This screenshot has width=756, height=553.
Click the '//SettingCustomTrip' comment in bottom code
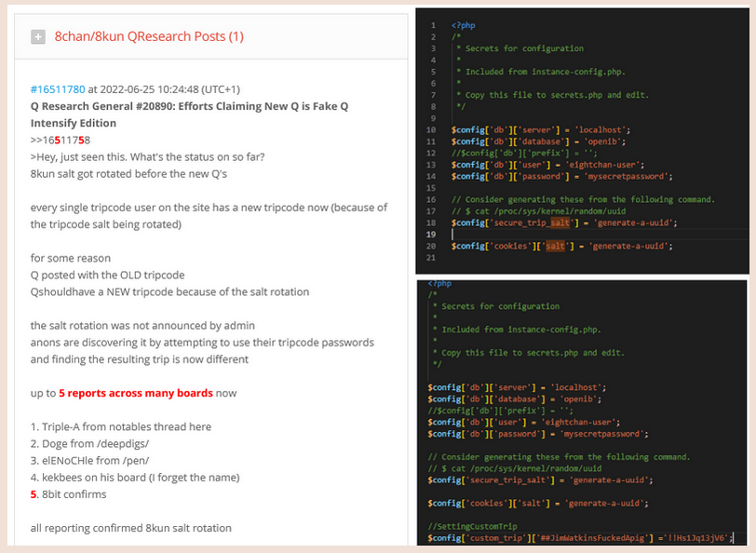click(x=473, y=526)
